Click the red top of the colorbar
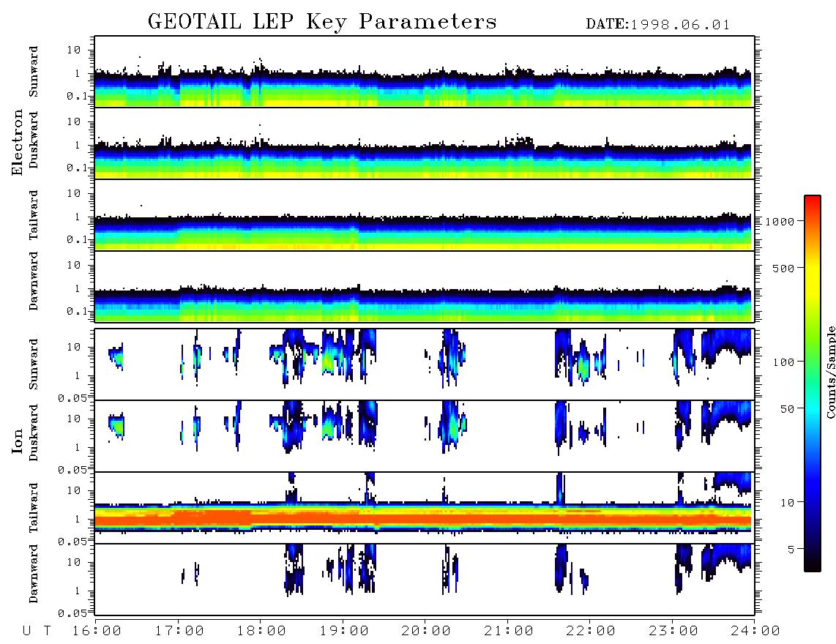 [x=813, y=203]
